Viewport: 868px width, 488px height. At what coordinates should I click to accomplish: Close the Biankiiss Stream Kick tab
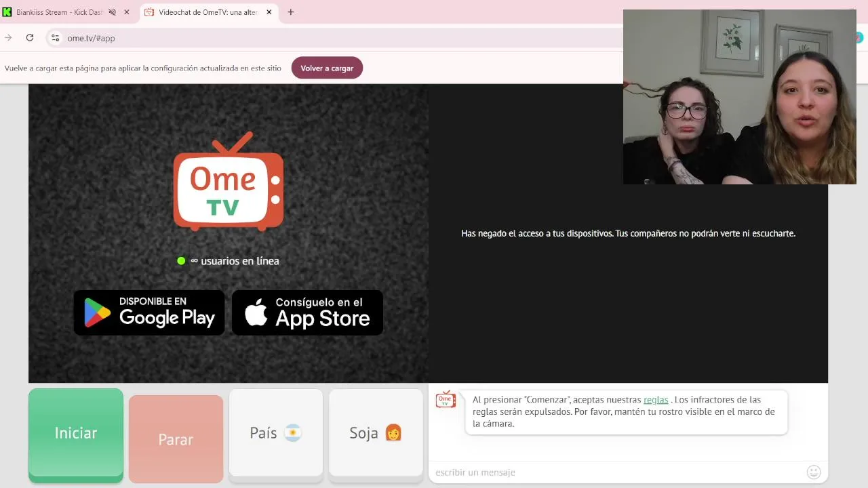126,12
